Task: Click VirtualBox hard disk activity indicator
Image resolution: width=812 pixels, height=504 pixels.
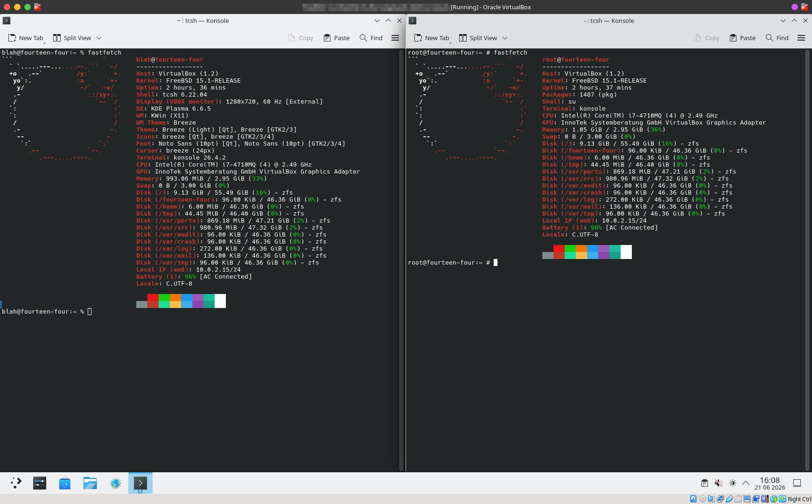Action: coord(693,499)
